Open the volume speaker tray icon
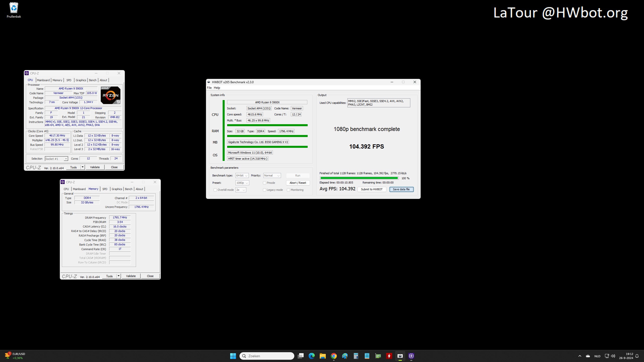The width and height of the screenshot is (644, 362). (613, 356)
